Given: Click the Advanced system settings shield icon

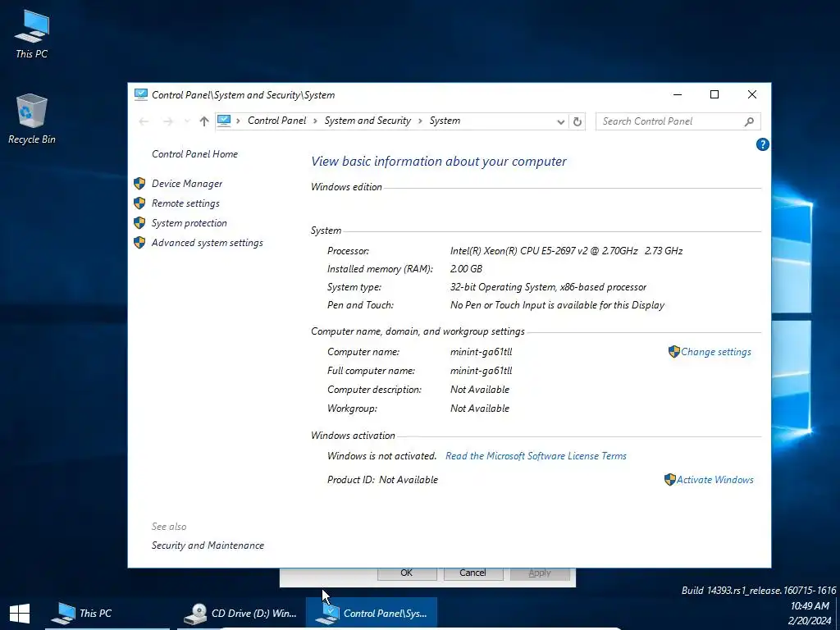Looking at the screenshot, I should 139,243.
